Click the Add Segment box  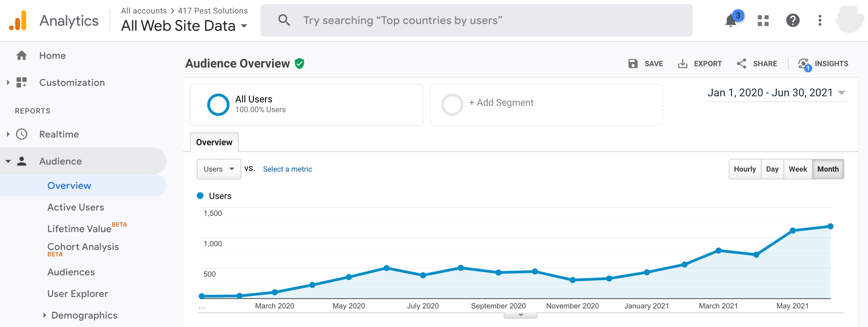coord(546,104)
